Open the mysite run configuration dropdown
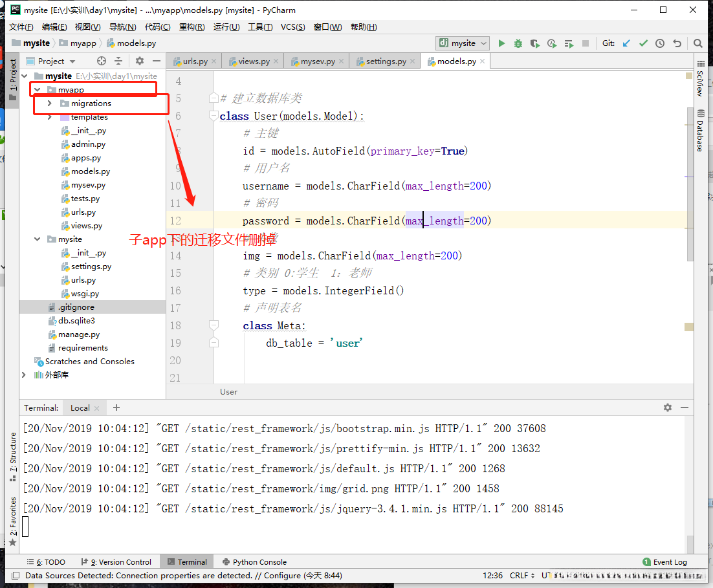Screen dimensions: 713x588 pyautogui.click(x=465, y=43)
